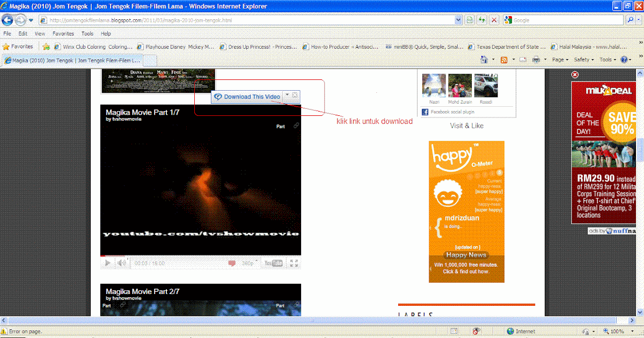Open the Favorites star button

click(18, 47)
